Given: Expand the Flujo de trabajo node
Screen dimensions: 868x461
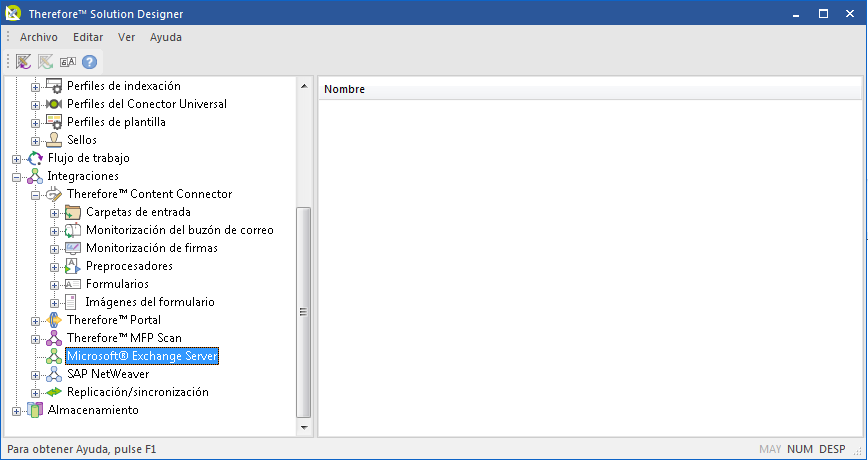Looking at the screenshot, I should [x=17, y=159].
